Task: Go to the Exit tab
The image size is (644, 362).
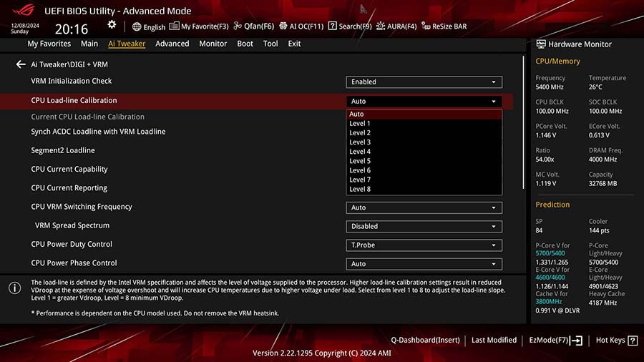Action: [294, 44]
